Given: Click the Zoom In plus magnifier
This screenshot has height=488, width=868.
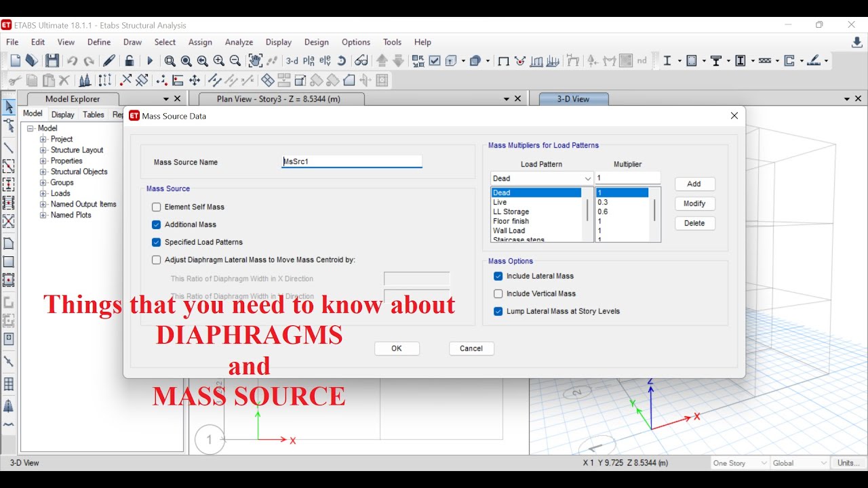Looking at the screenshot, I should (x=219, y=61).
